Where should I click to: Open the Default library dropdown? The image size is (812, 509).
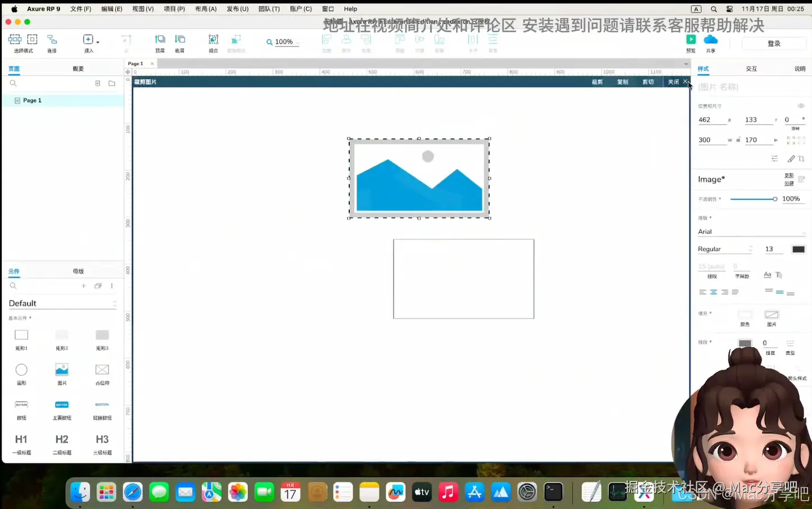pos(62,303)
